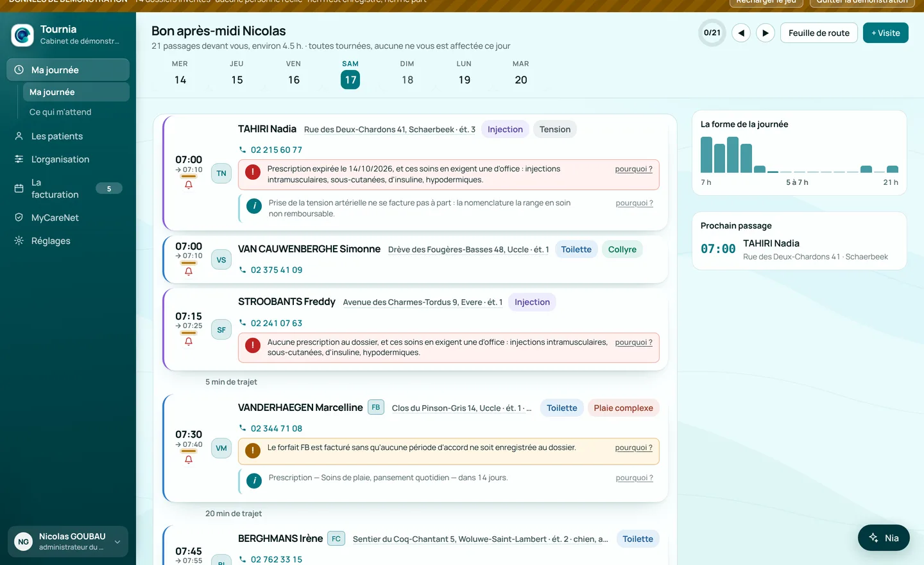Open Les patients in the sidebar
The width and height of the screenshot is (924, 565).
68,136
